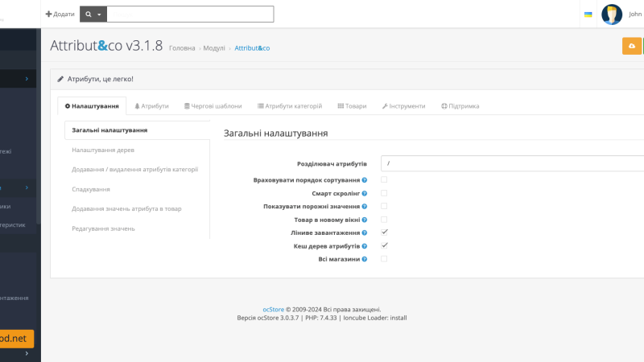Viewport: 644px width, 362px height.
Task: Disable Кеш дерев атрибутів checkbox
Action: pos(384,245)
